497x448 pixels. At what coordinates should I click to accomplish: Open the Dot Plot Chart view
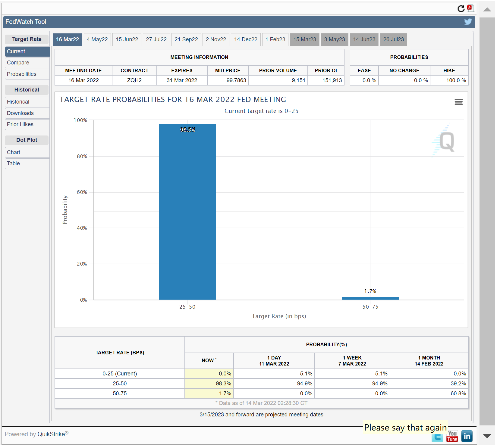(14, 152)
